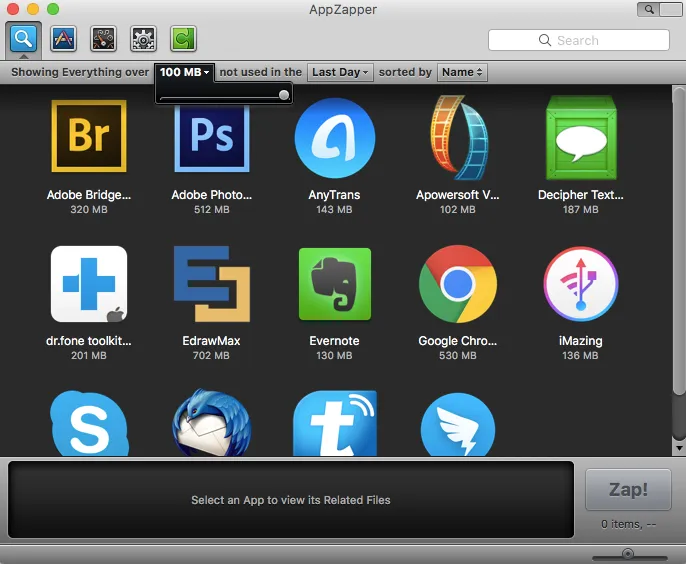Select the Google Chrome app icon
This screenshot has height=564, width=686.
(458, 284)
